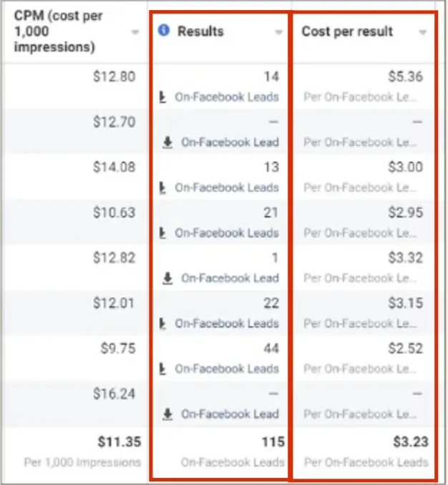Select the $2.52 cost per result cell
Image resolution: width=448 pixels, height=485 pixels.
point(406,348)
